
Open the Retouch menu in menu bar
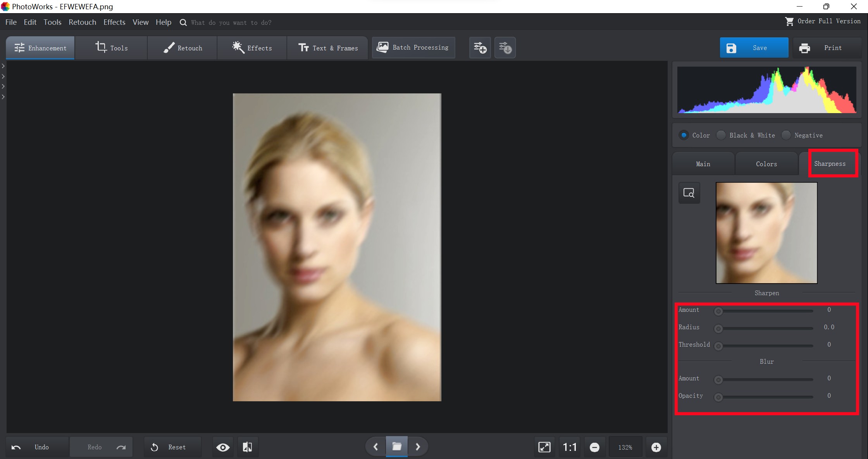tap(82, 22)
